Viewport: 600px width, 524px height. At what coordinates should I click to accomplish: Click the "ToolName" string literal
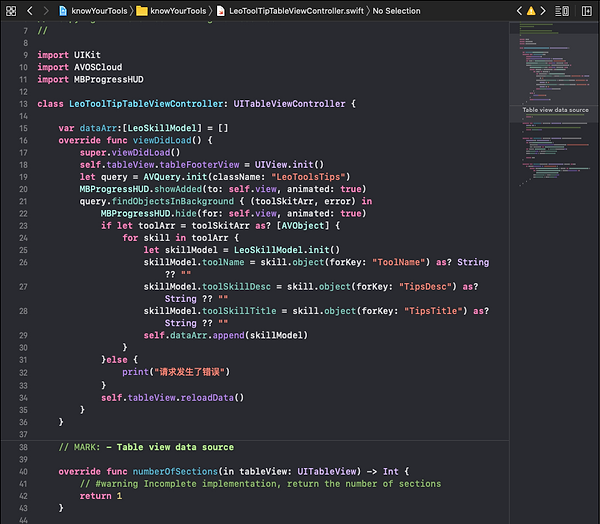[398, 262]
